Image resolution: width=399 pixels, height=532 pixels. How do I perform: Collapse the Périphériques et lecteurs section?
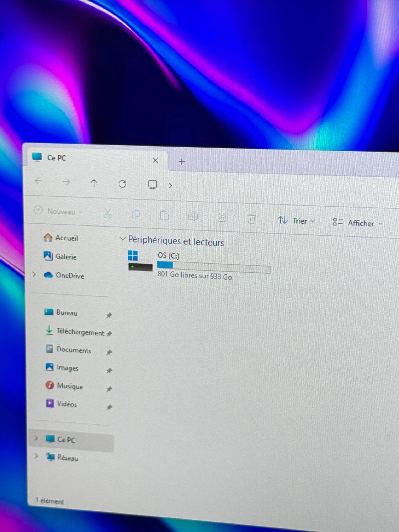click(123, 239)
